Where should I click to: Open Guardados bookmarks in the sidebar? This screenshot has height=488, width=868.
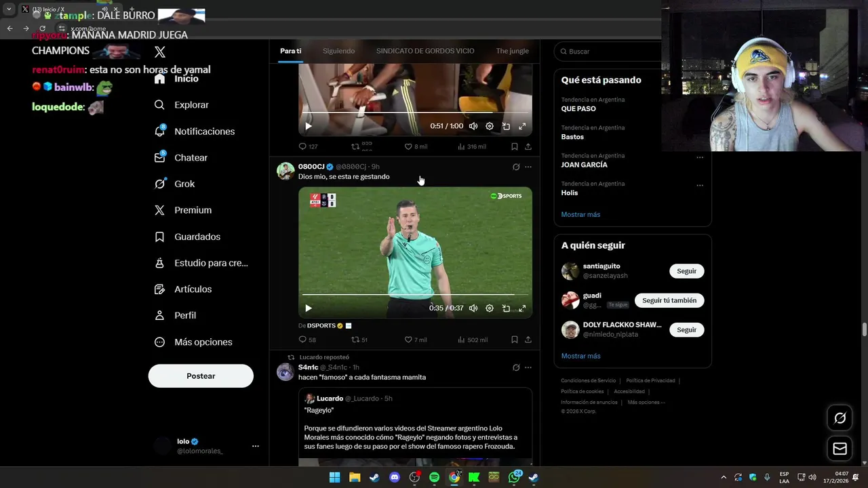coord(187,237)
